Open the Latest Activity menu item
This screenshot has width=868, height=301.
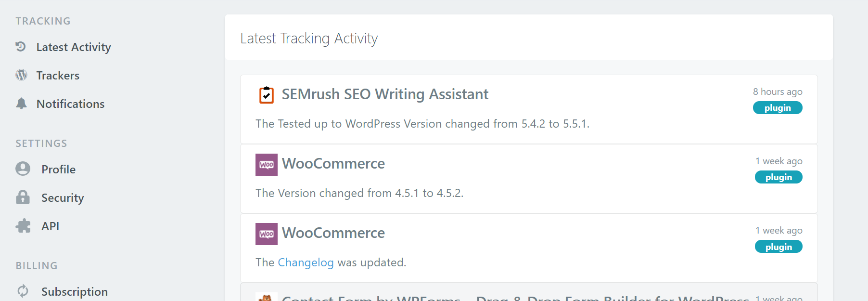(x=74, y=47)
